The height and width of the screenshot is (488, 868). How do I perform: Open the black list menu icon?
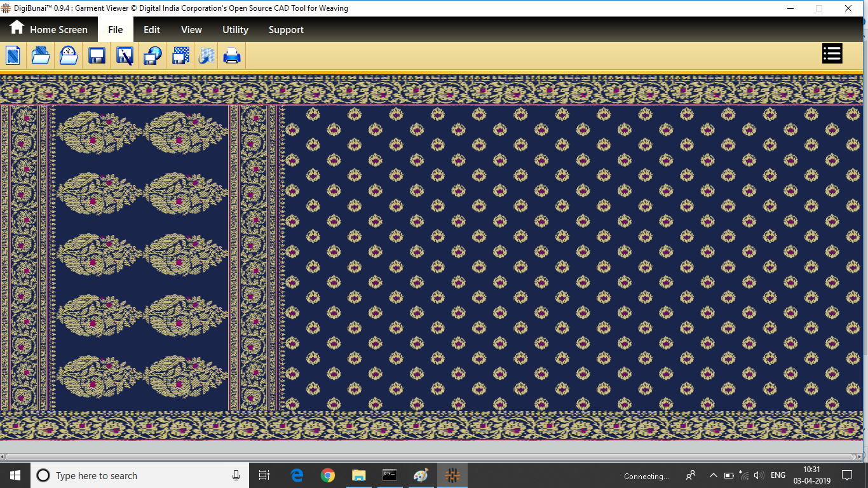click(832, 54)
